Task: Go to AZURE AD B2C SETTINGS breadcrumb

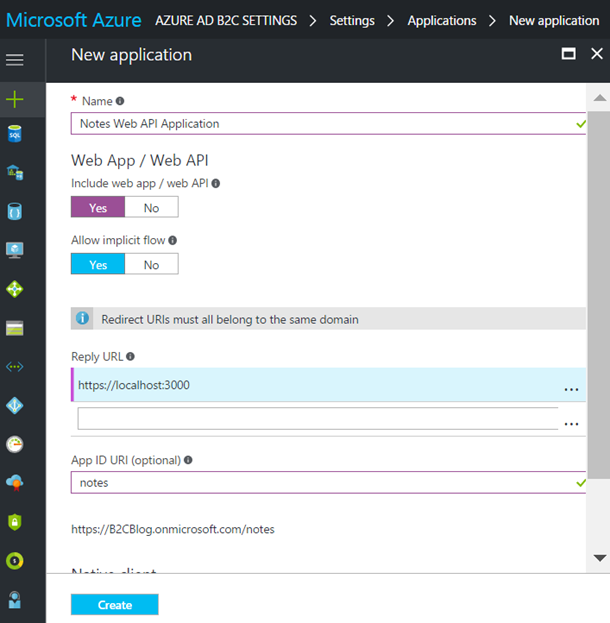Action: tap(226, 20)
